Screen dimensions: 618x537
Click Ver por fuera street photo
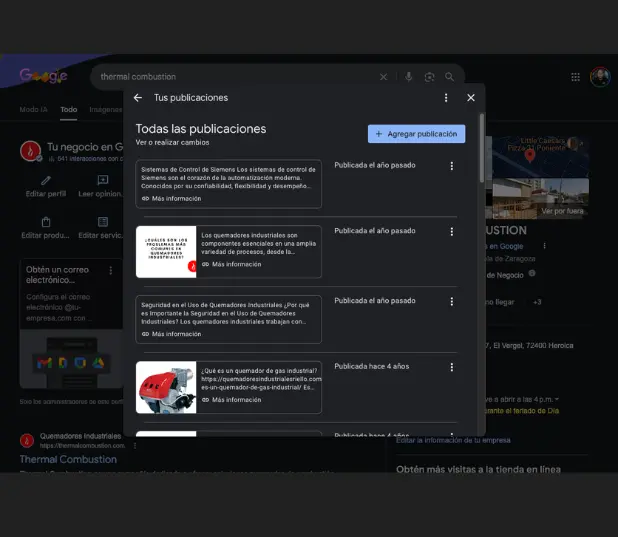click(x=541, y=198)
